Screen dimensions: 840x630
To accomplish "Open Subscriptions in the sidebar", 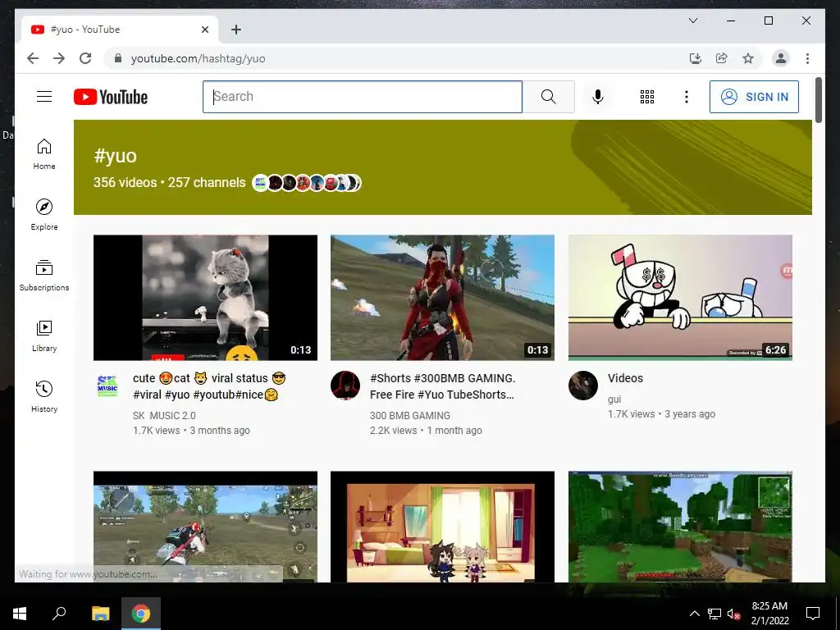I will point(44,276).
